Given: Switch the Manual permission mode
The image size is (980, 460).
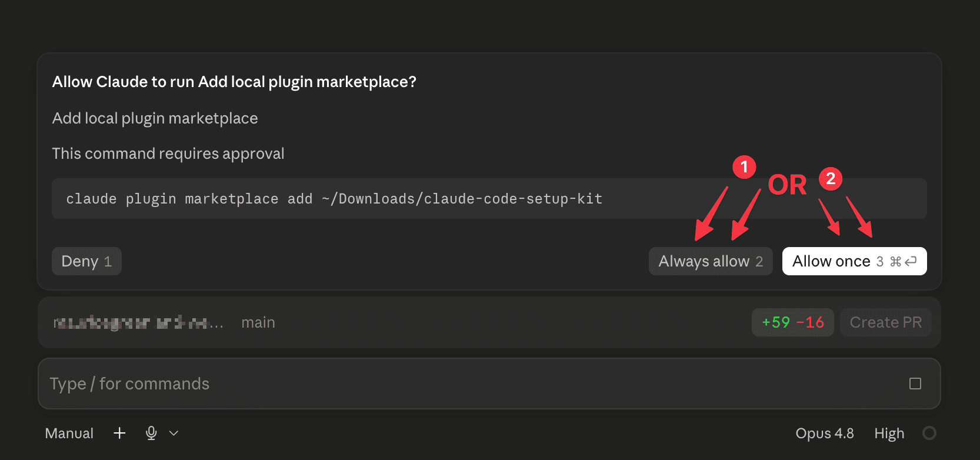Looking at the screenshot, I should 69,434.
